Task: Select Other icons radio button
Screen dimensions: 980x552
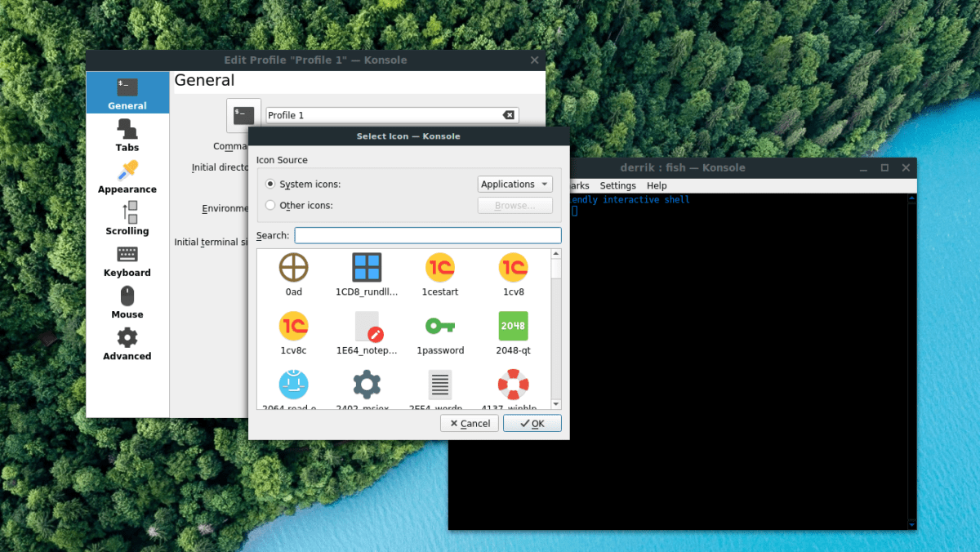Action: pos(270,206)
